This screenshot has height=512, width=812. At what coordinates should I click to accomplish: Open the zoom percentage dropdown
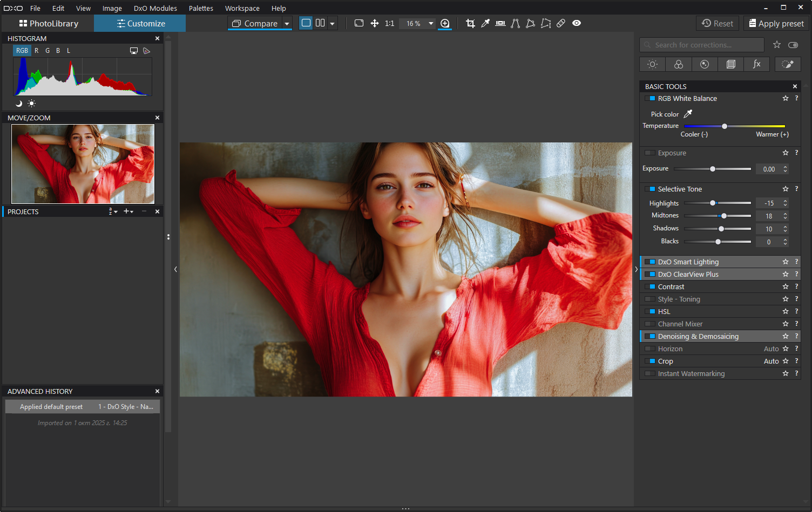[431, 23]
